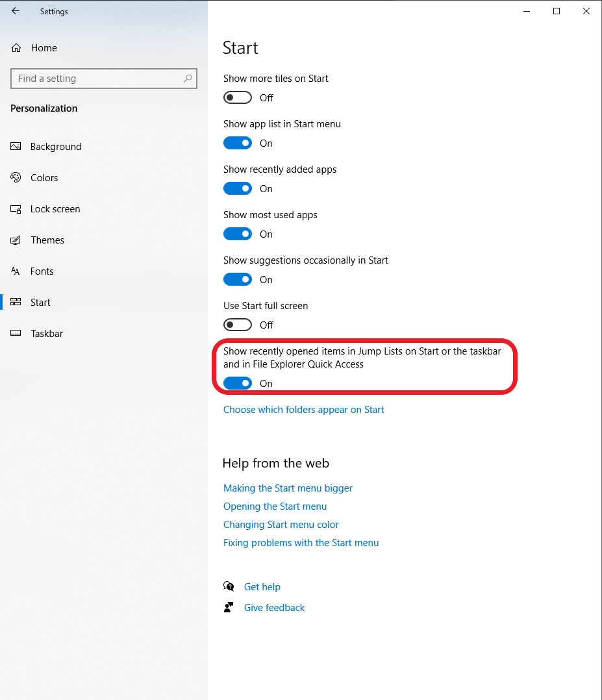
Task: Click the Taskbar icon in sidebar
Action: tap(16, 334)
